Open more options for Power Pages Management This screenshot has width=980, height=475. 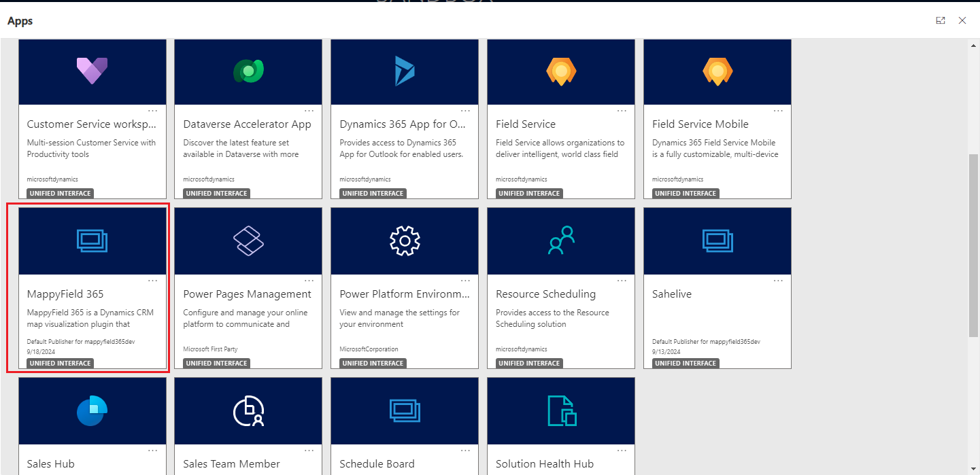pos(309,281)
